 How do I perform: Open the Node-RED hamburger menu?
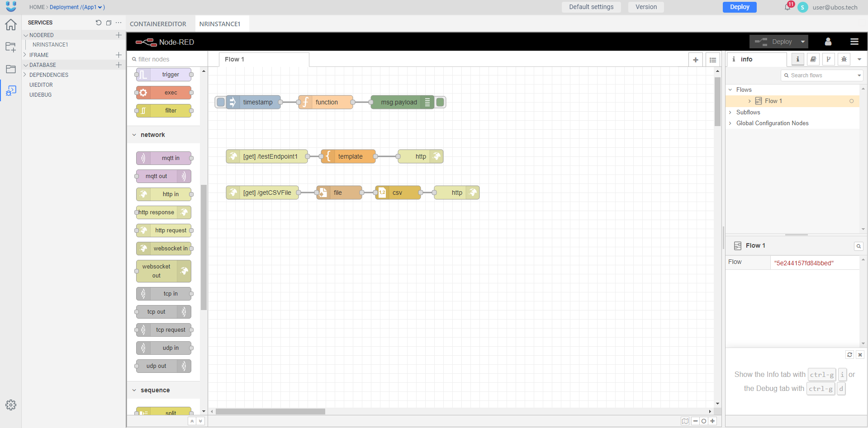854,42
